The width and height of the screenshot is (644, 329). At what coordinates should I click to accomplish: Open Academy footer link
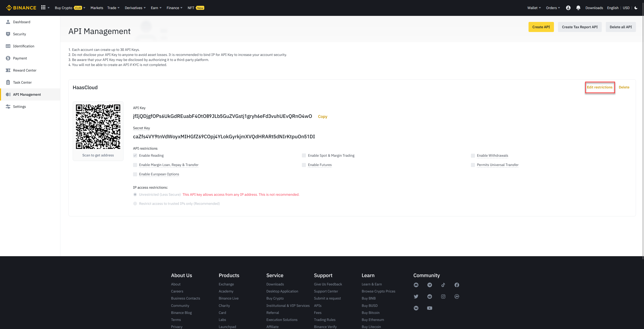click(226, 291)
